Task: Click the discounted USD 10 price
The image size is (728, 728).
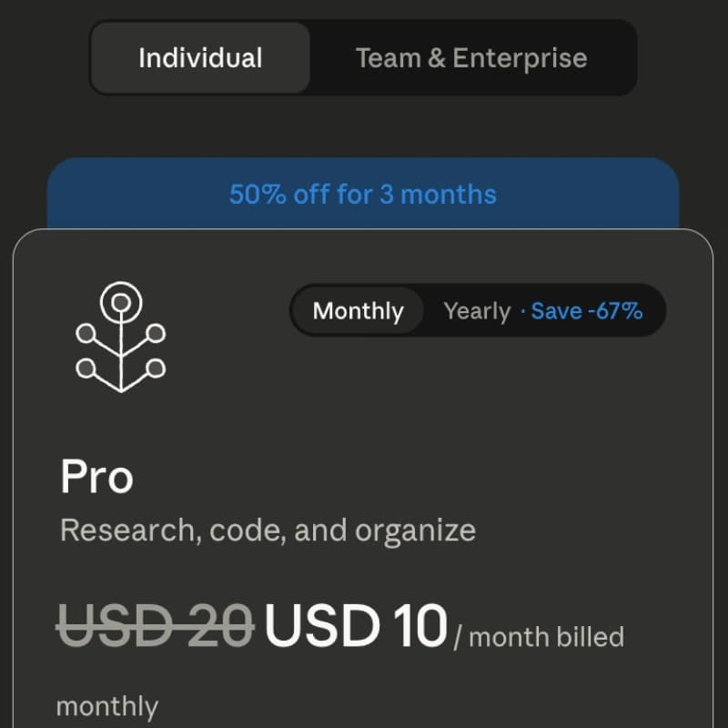Action: 356,625
